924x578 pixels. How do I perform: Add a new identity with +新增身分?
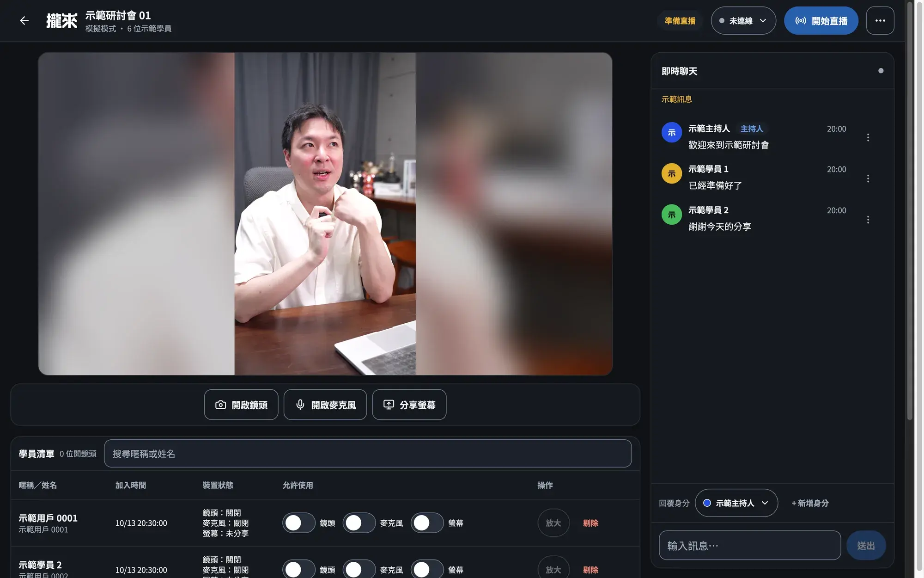tap(810, 503)
